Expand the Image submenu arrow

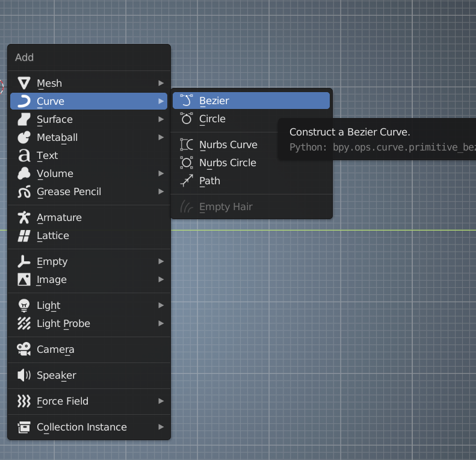pos(161,279)
